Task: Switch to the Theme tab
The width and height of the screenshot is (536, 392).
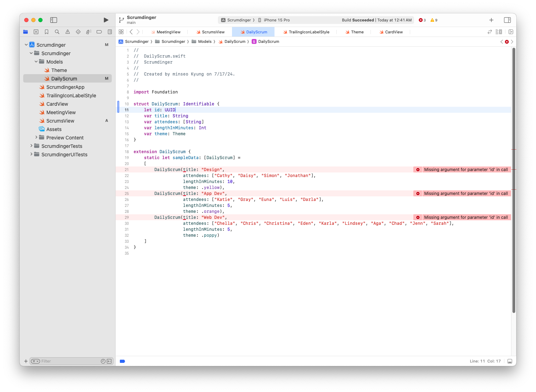Action: tap(354, 32)
